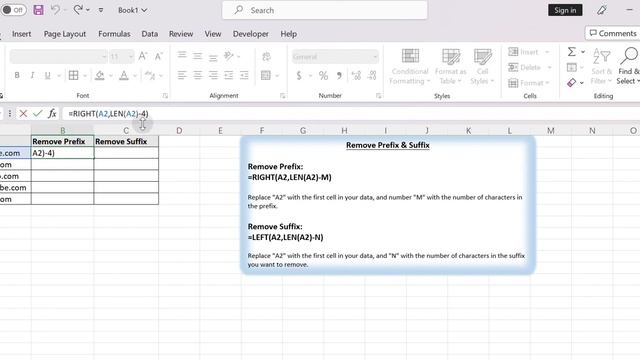Viewport: 640px width, 360px height.
Task: Open Format as Table gallery
Action: [x=451, y=67]
